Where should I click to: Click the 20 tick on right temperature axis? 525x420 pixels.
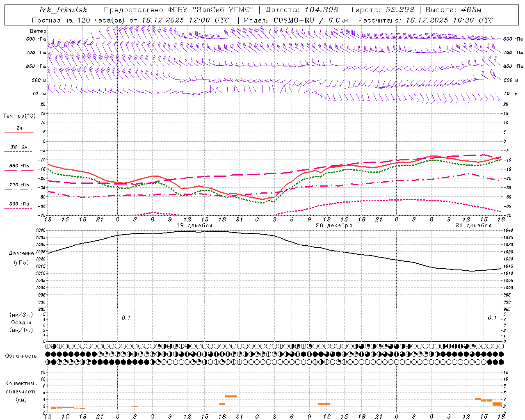[506, 104]
